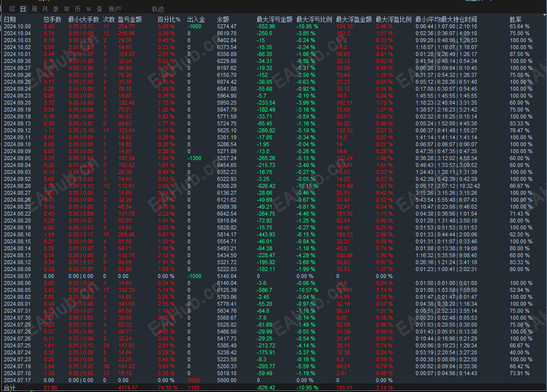Image resolution: width=547 pixels, height=392 pixels.
Task: Select the 2024.07.17 date row
Action: [x=17, y=381]
